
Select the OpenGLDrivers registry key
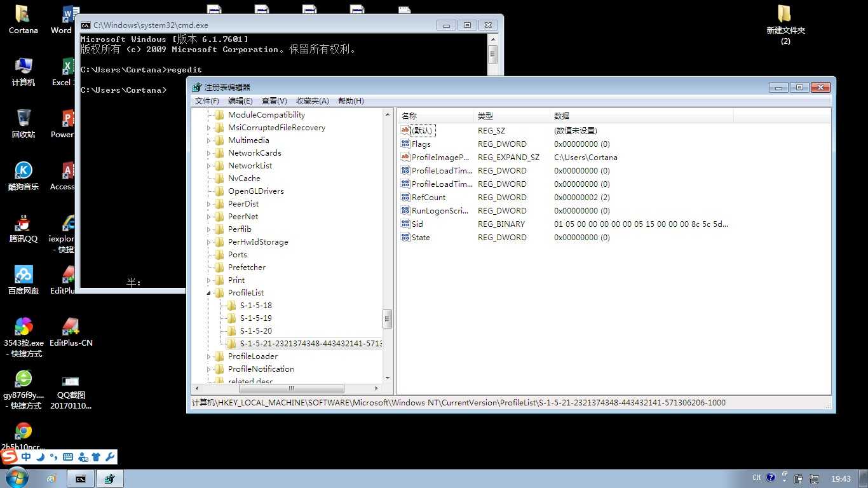pyautogui.click(x=256, y=191)
